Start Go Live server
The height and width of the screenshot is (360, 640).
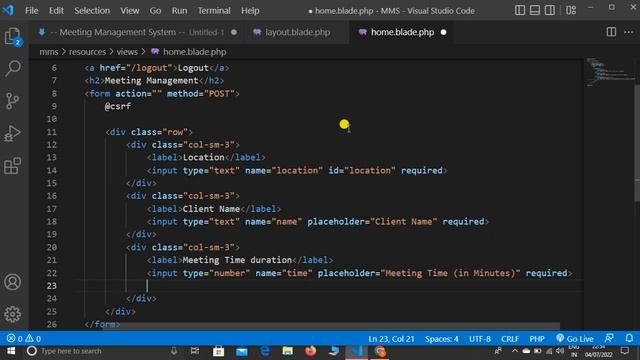575,339
